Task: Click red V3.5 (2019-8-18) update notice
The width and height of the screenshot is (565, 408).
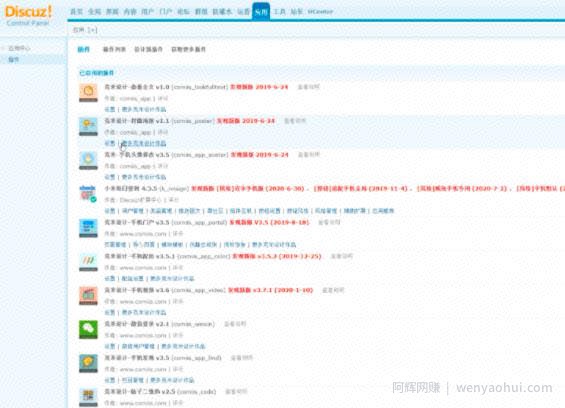Action: (270, 222)
